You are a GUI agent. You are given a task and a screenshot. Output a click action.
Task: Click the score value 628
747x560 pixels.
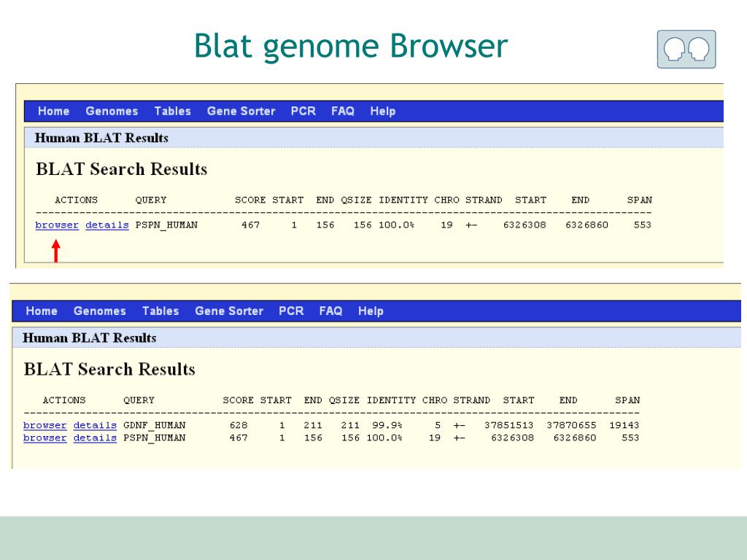coord(239,425)
